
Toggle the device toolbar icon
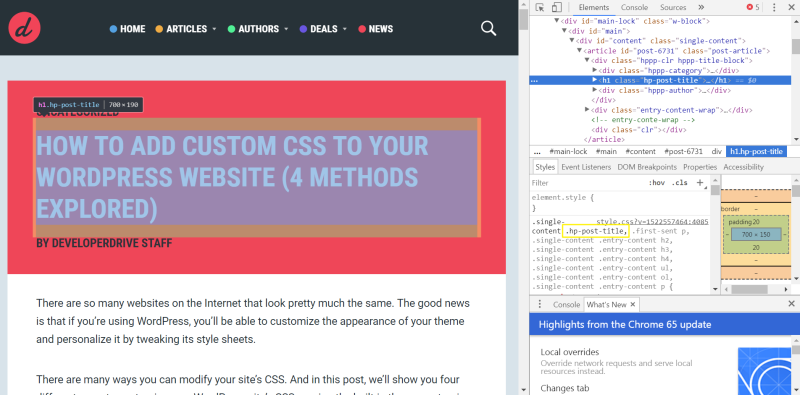click(557, 7)
